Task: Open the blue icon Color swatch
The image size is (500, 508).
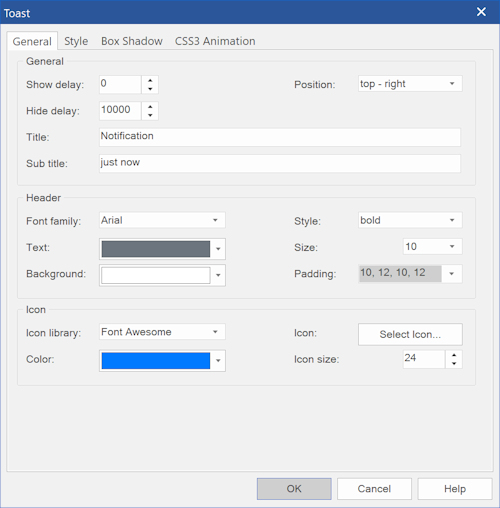Action: pos(156,361)
